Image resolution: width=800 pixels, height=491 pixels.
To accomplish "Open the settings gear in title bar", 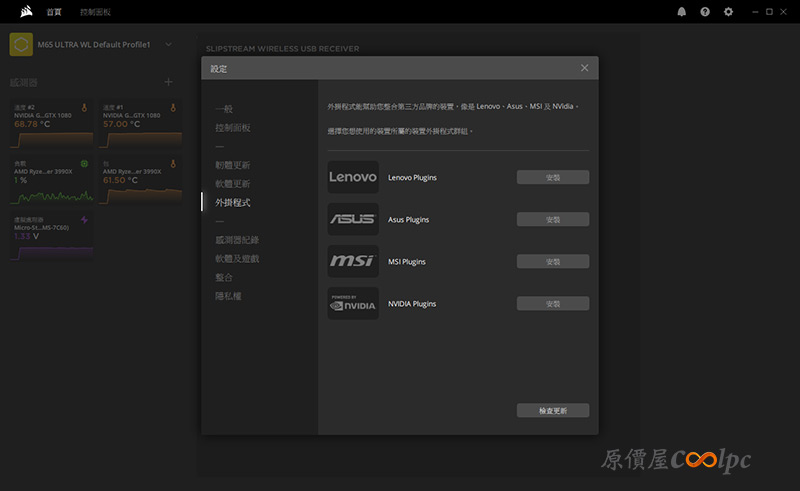I will (728, 12).
